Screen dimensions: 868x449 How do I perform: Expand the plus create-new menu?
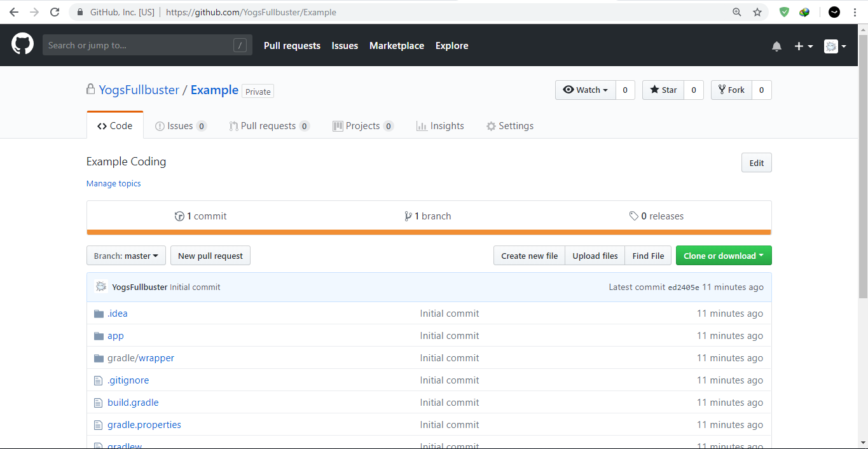point(803,46)
